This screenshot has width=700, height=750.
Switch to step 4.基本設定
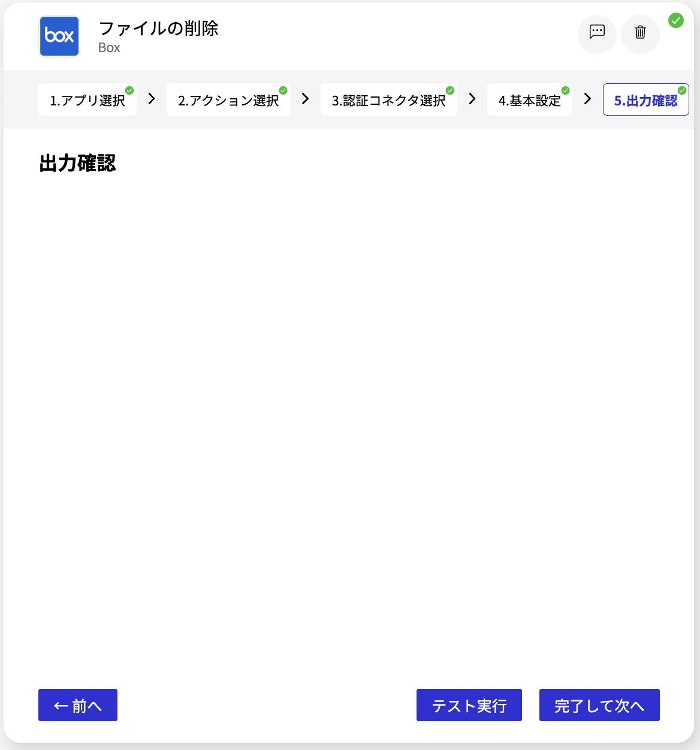[x=530, y=100]
